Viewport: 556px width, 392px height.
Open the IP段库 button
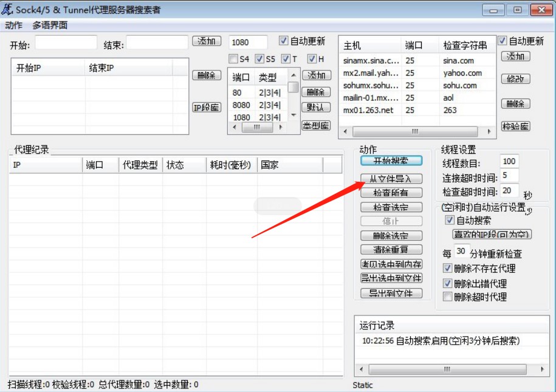pyautogui.click(x=207, y=107)
